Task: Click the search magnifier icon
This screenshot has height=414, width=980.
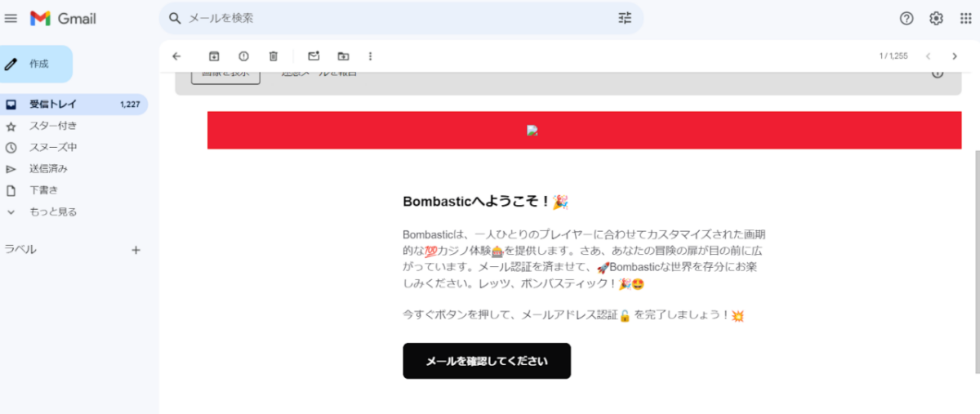Action: [x=175, y=18]
